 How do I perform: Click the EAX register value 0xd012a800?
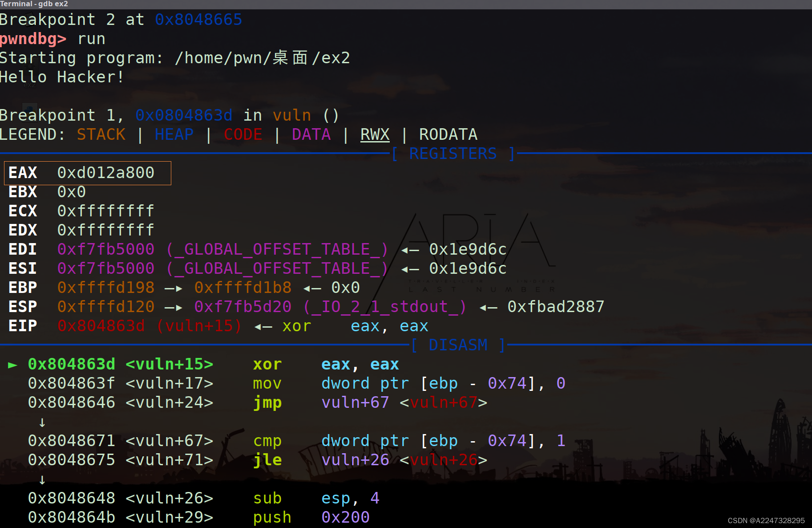106,173
